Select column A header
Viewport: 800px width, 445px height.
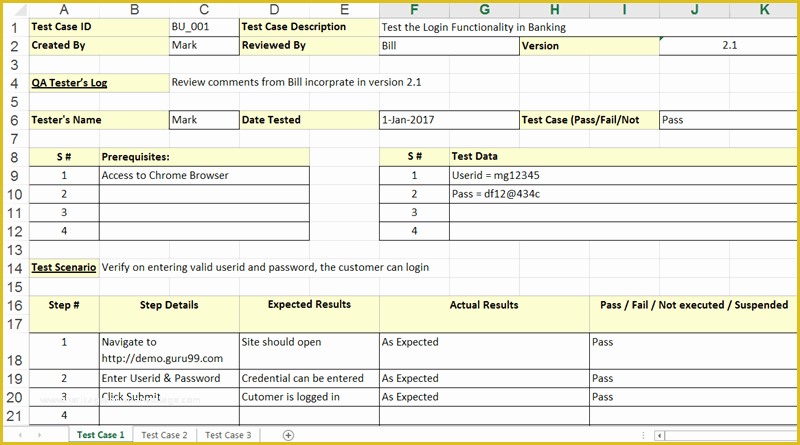coord(64,9)
